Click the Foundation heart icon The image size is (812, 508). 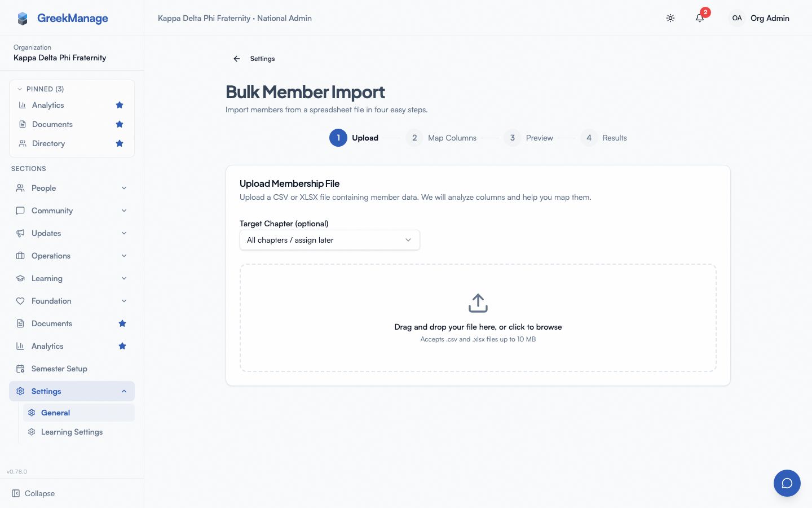click(x=20, y=301)
